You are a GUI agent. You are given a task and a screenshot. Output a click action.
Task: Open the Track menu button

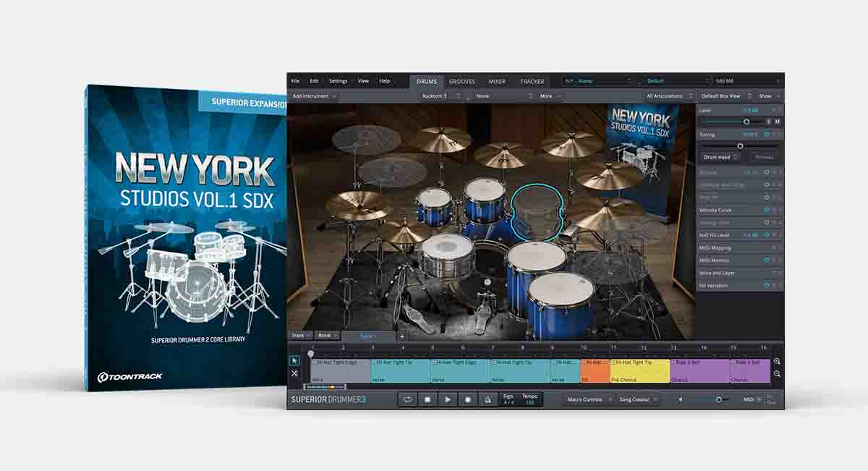click(x=300, y=336)
